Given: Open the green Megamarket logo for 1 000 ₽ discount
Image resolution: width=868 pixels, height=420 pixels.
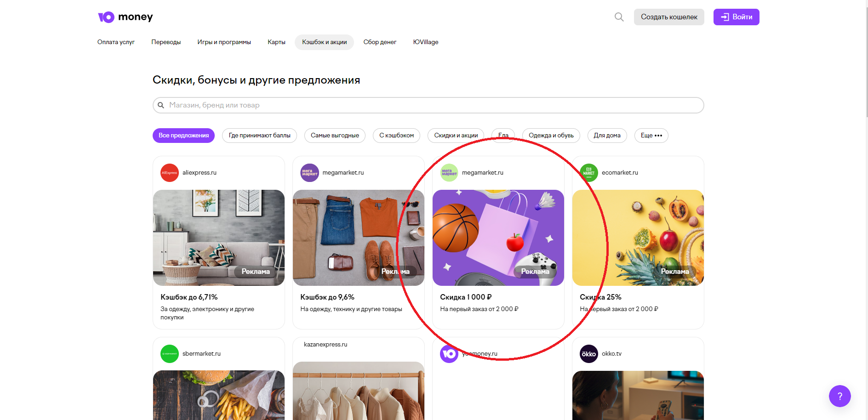Looking at the screenshot, I should coord(449,173).
